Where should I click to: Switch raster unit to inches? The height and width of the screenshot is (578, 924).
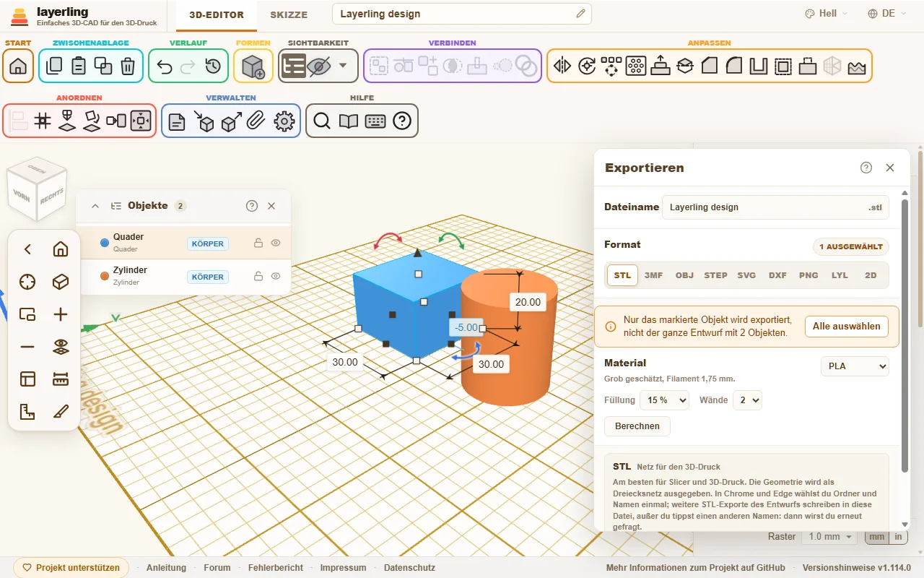click(x=898, y=537)
